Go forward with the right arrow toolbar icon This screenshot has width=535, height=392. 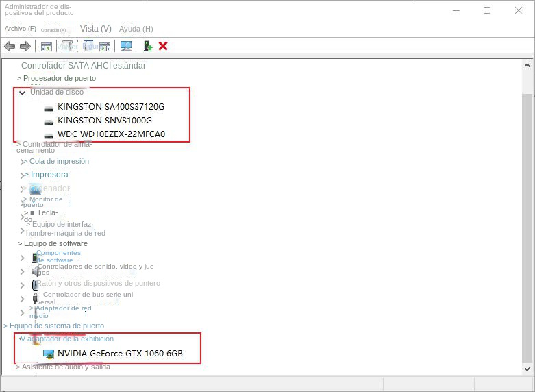25,46
